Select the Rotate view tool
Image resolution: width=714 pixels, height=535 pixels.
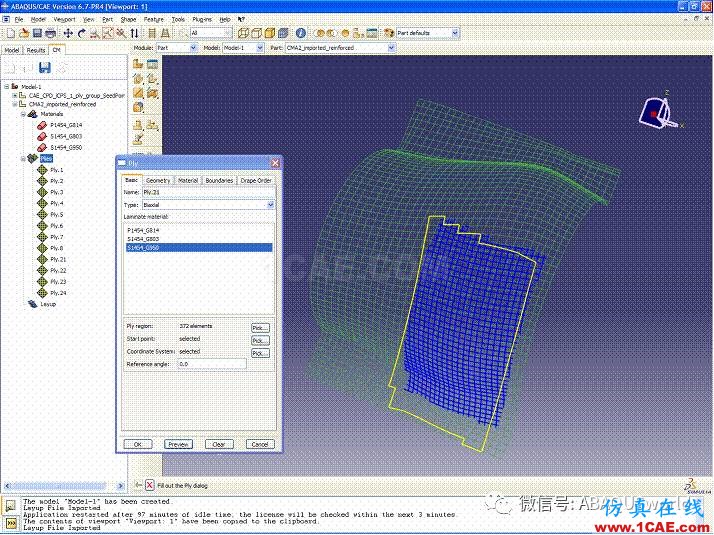(82, 33)
